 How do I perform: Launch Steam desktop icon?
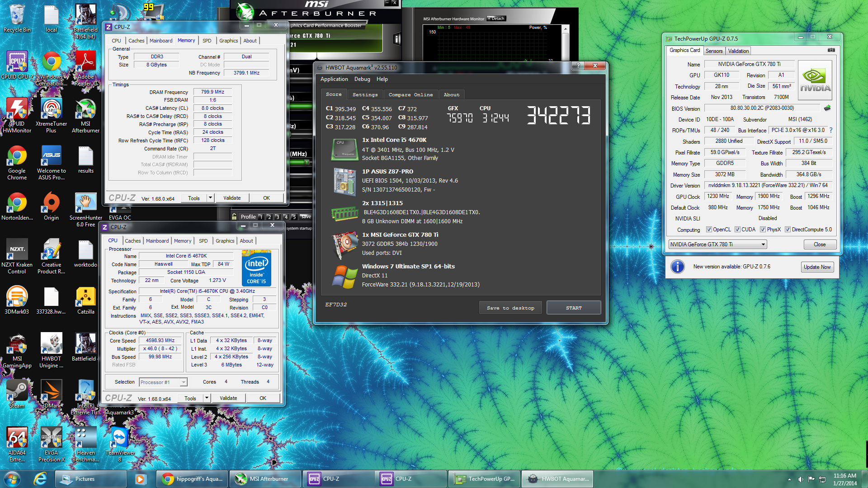pos(17,394)
